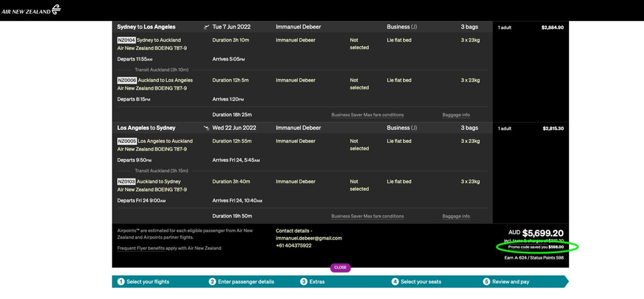Click the departing plane icon beside Tue 7 Jun

[206, 27]
